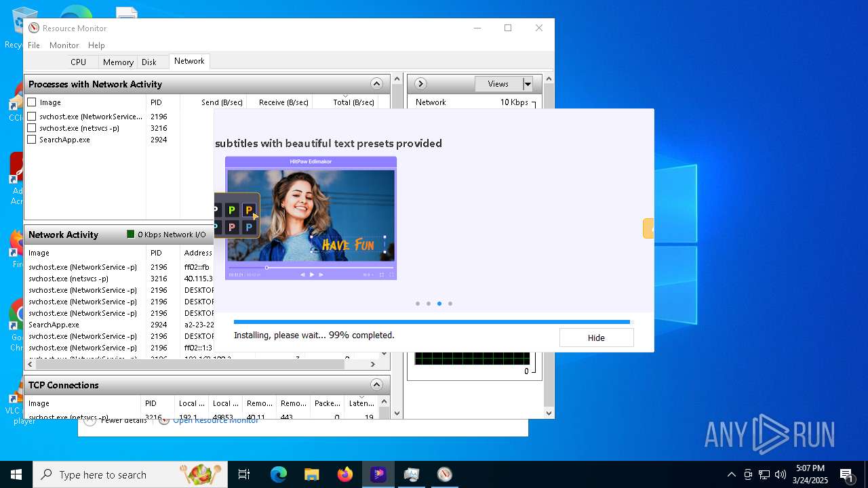This screenshot has height=488, width=868.
Task: Click the Views button
Action: (498, 84)
